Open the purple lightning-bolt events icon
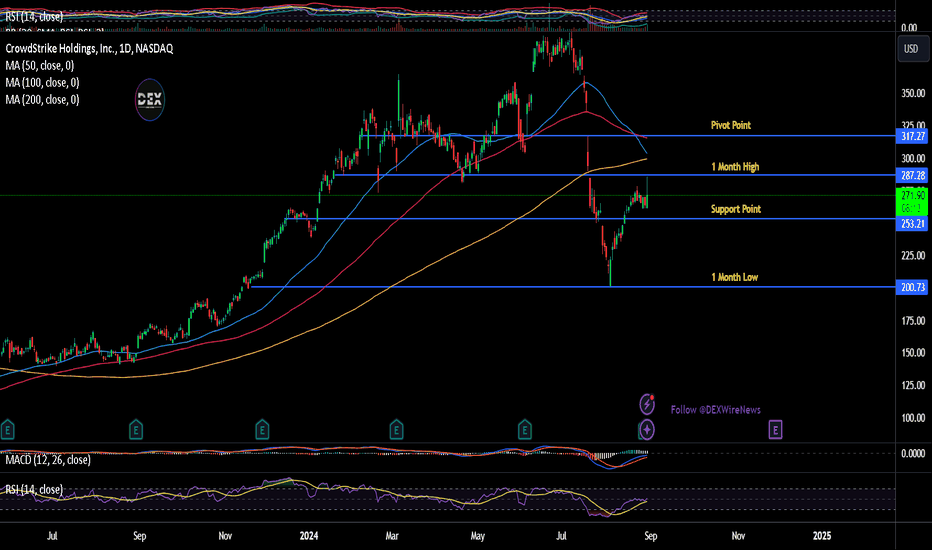Image resolution: width=932 pixels, height=550 pixels. pyautogui.click(x=647, y=404)
